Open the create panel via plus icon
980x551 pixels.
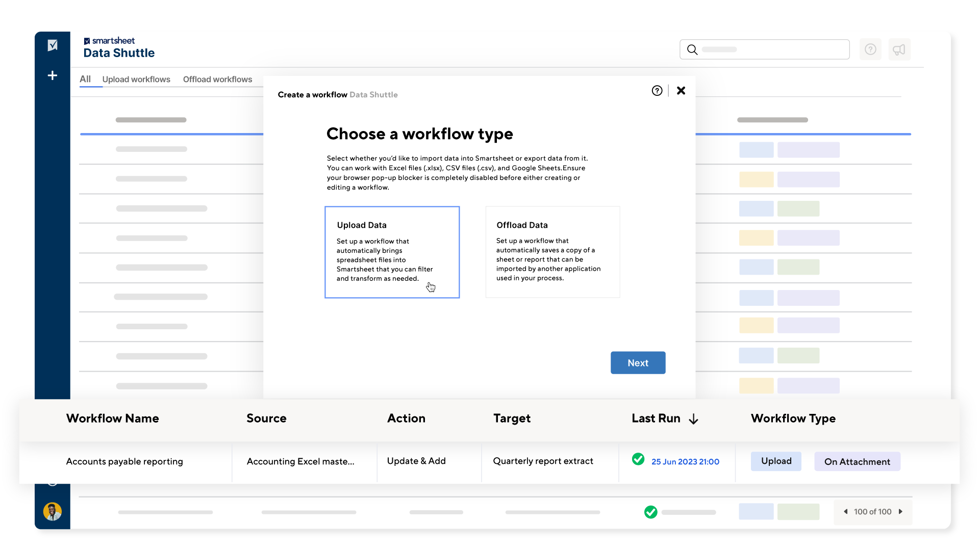pyautogui.click(x=53, y=75)
